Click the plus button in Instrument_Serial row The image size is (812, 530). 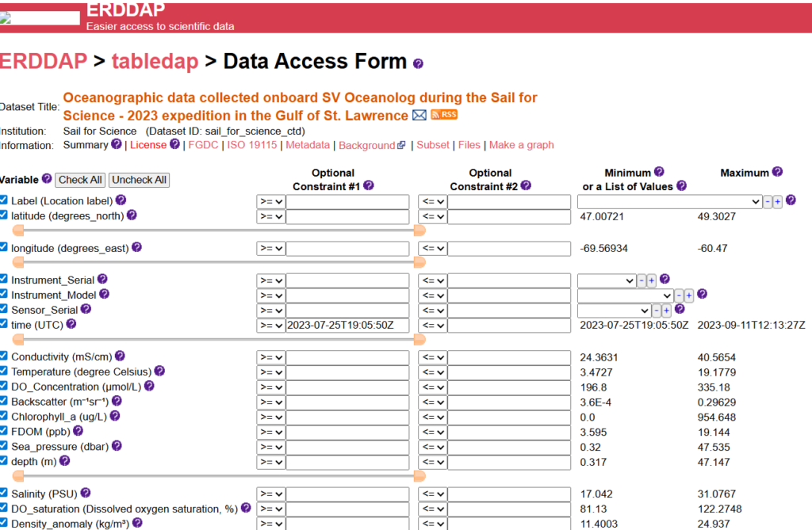point(651,280)
